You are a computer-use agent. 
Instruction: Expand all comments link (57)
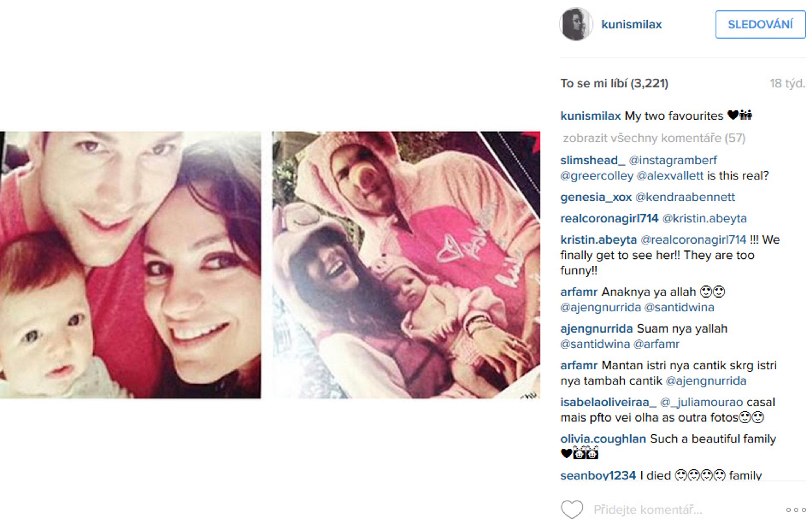pyautogui.click(x=654, y=138)
